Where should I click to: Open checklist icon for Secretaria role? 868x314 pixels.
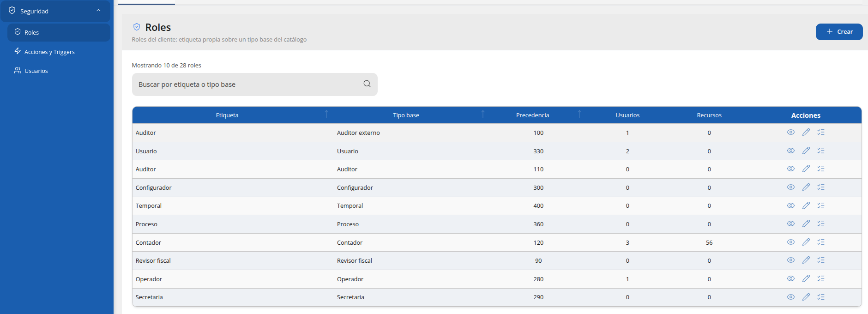coord(821,297)
